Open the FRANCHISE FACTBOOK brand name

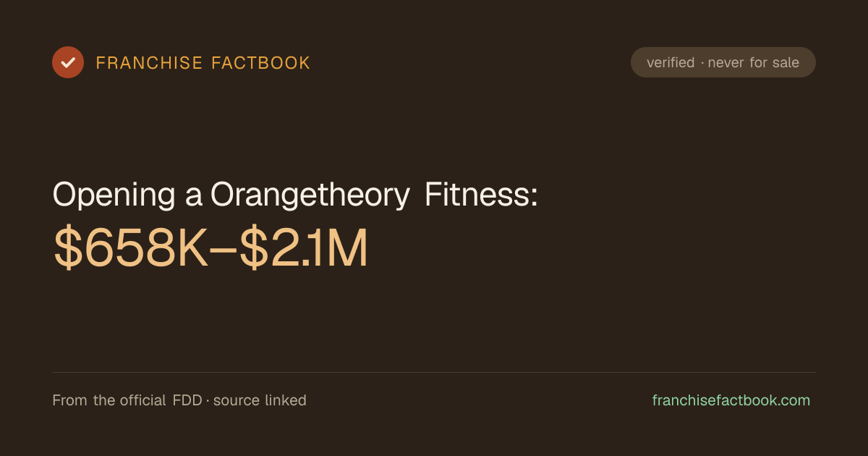click(x=203, y=63)
